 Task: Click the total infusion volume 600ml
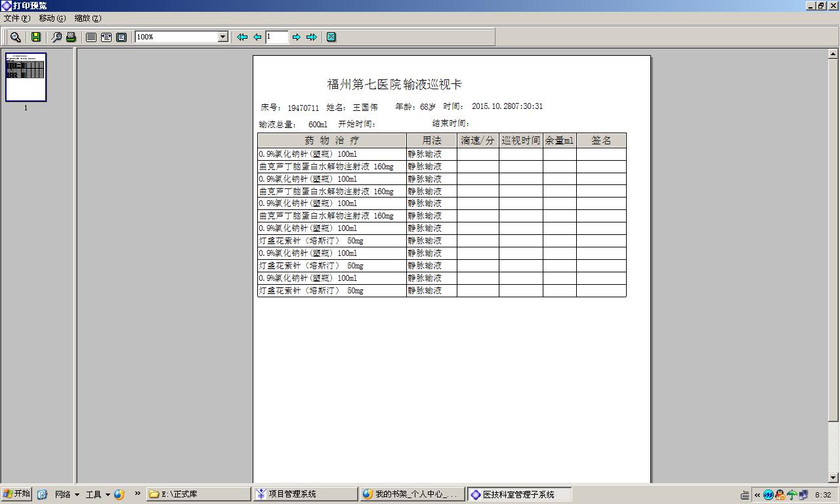click(318, 124)
